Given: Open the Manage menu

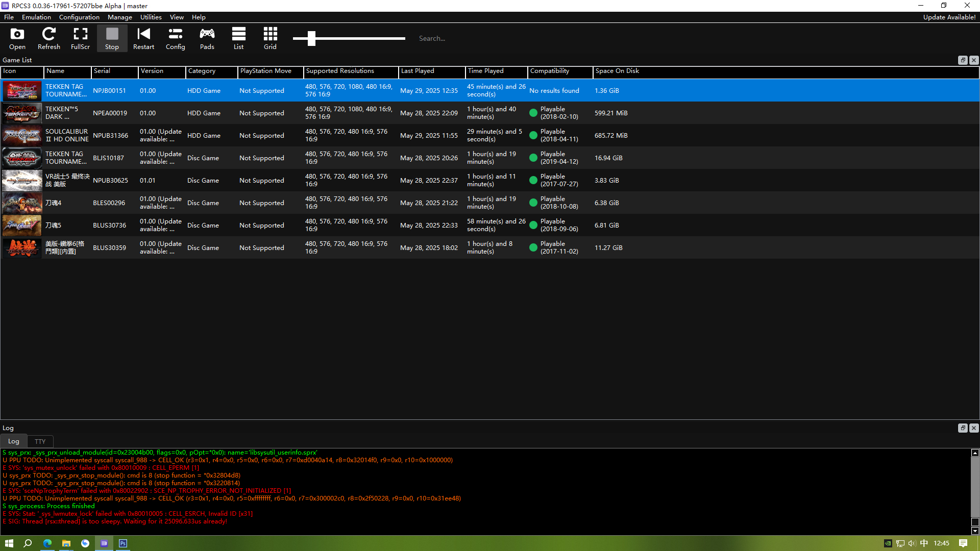Looking at the screenshot, I should pyautogui.click(x=120, y=17).
